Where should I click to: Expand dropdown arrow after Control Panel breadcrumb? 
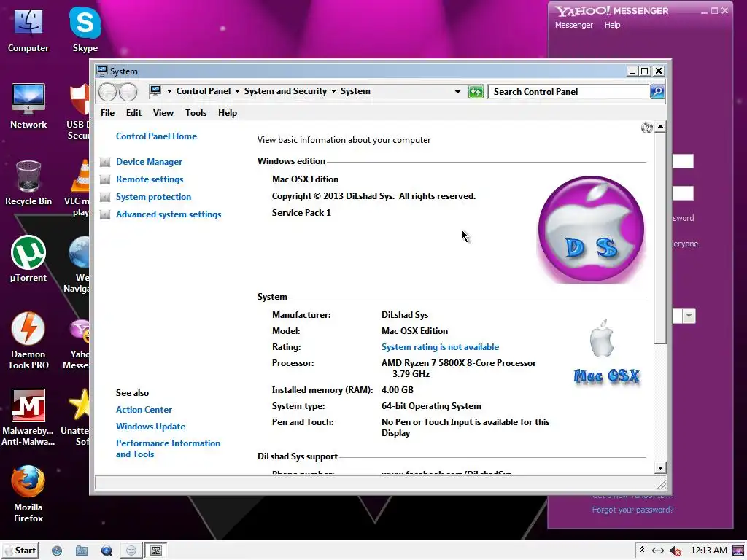tap(237, 91)
